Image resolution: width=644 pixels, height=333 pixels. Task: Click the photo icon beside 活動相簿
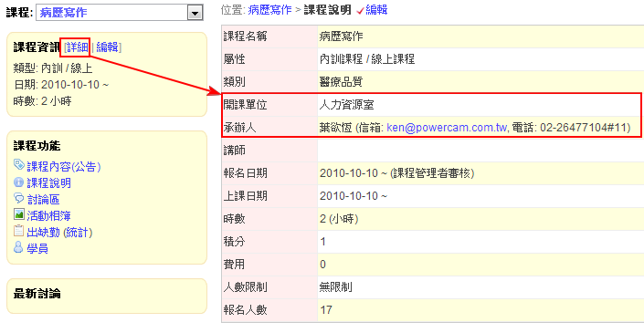coord(19,214)
